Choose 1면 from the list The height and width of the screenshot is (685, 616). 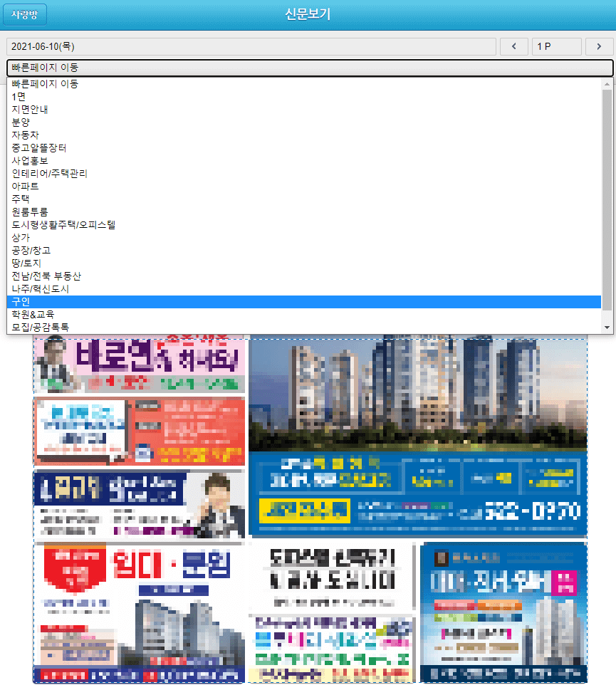(303, 97)
